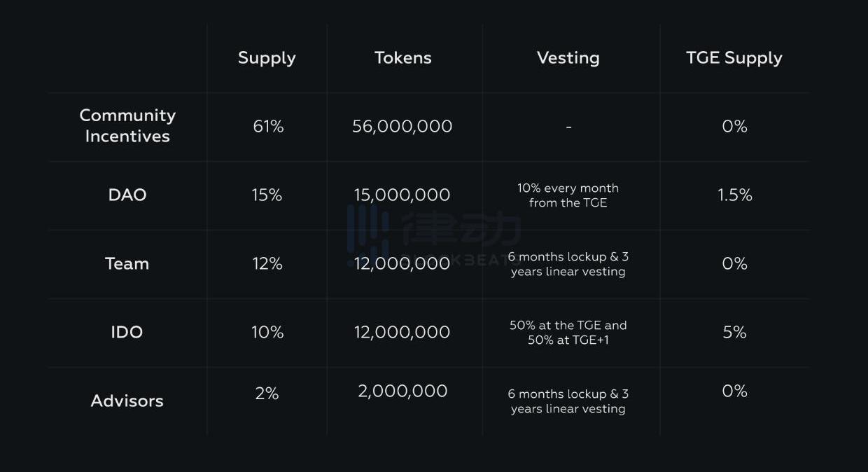This screenshot has height=472, width=868.
Task: Click the IDO row label
Action: pyautogui.click(x=127, y=332)
